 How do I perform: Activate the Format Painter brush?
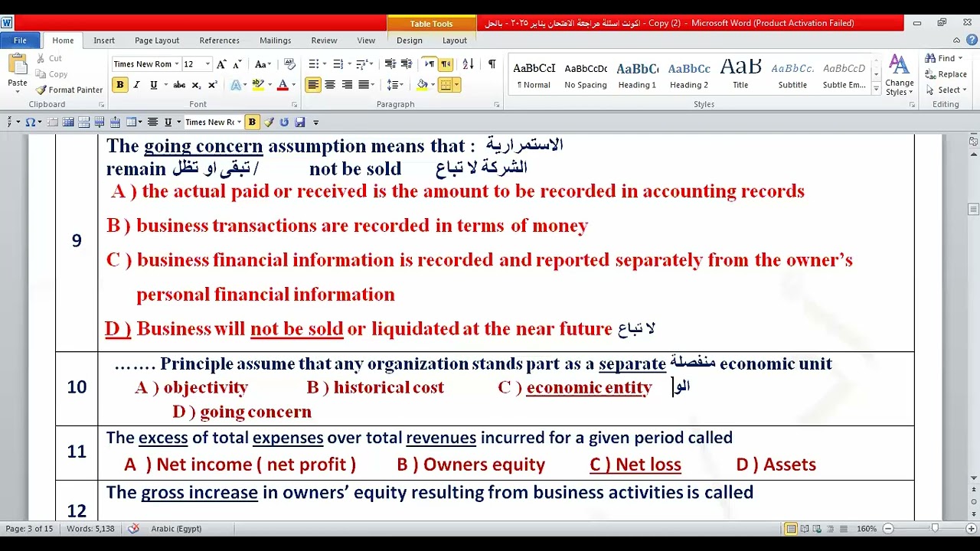pos(70,90)
